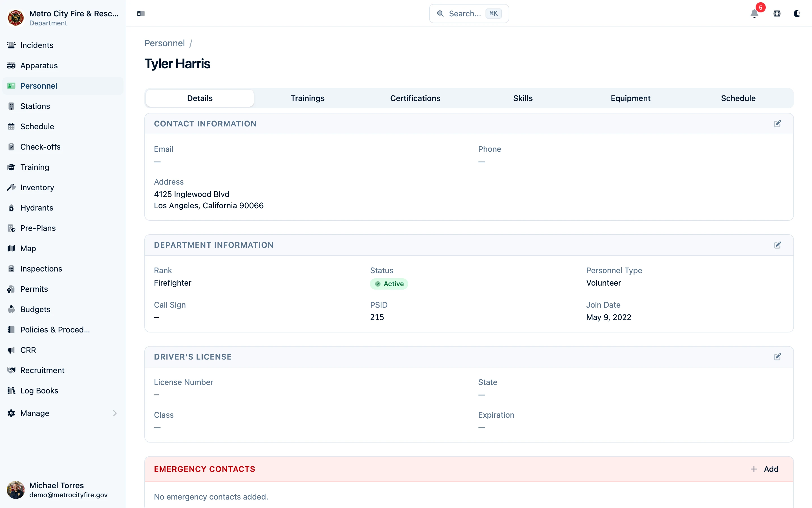Click the Apparatus fire truck icon
Screen dimensions: 812x508
coord(11,65)
